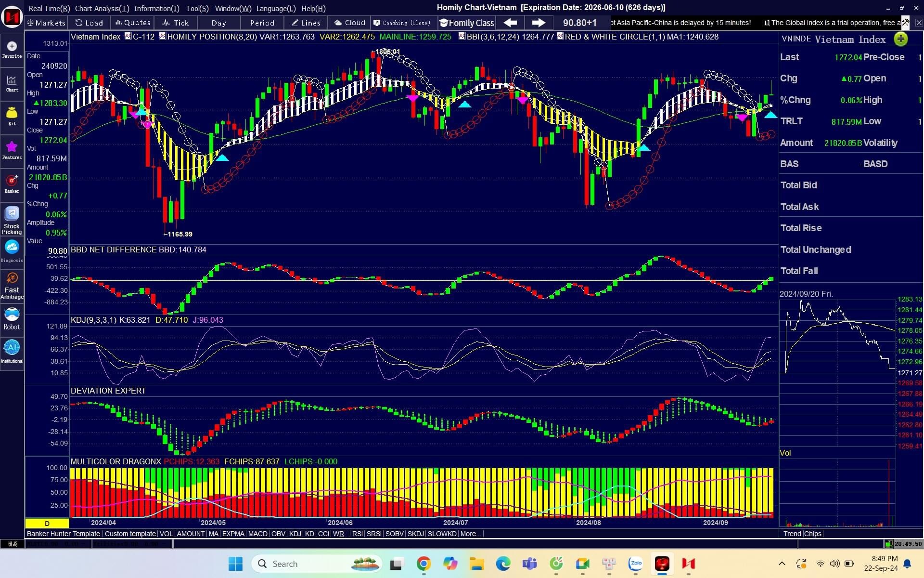Image resolution: width=924 pixels, height=578 pixels.
Task: Switch indicator to OBV tab
Action: (x=278, y=534)
